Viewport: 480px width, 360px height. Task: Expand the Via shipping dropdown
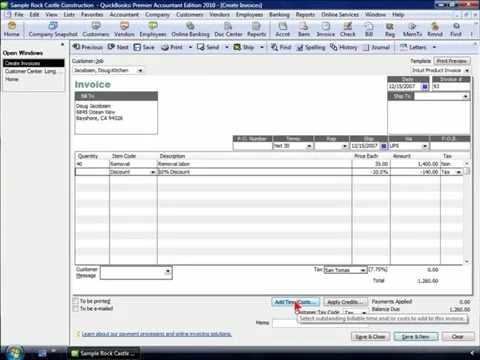pyautogui.click(x=425, y=146)
